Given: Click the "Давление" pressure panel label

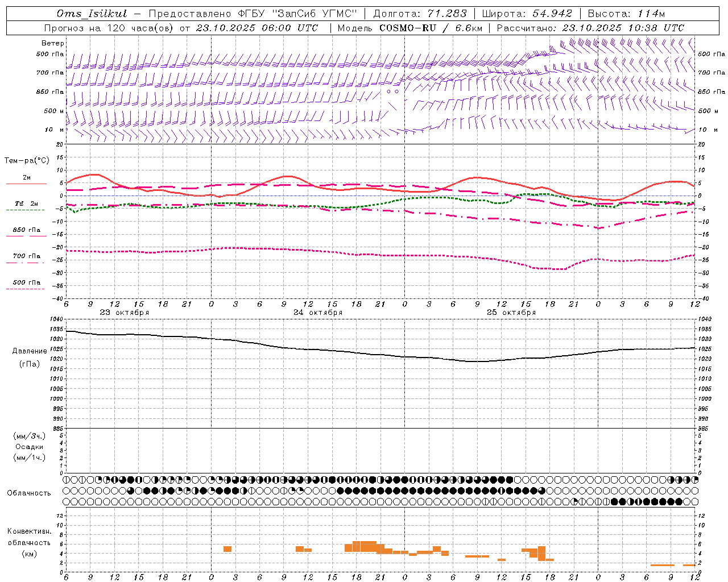Looking at the screenshot, I should (30, 351).
